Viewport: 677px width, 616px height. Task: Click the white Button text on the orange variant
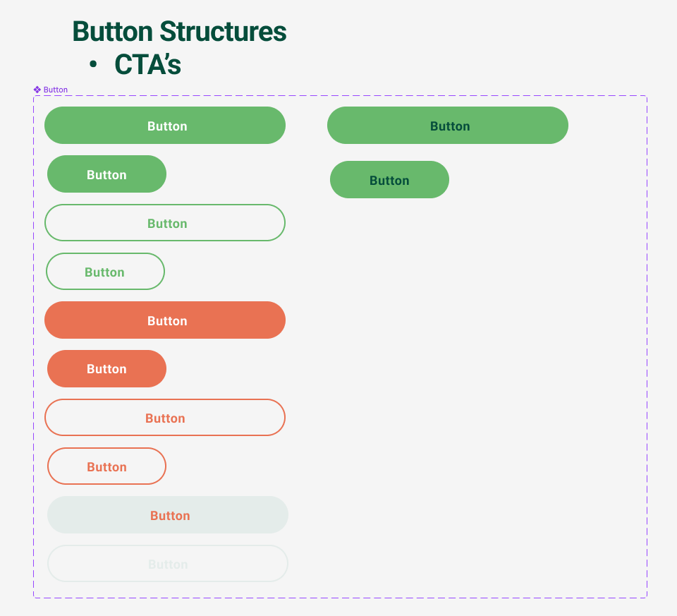(166, 320)
